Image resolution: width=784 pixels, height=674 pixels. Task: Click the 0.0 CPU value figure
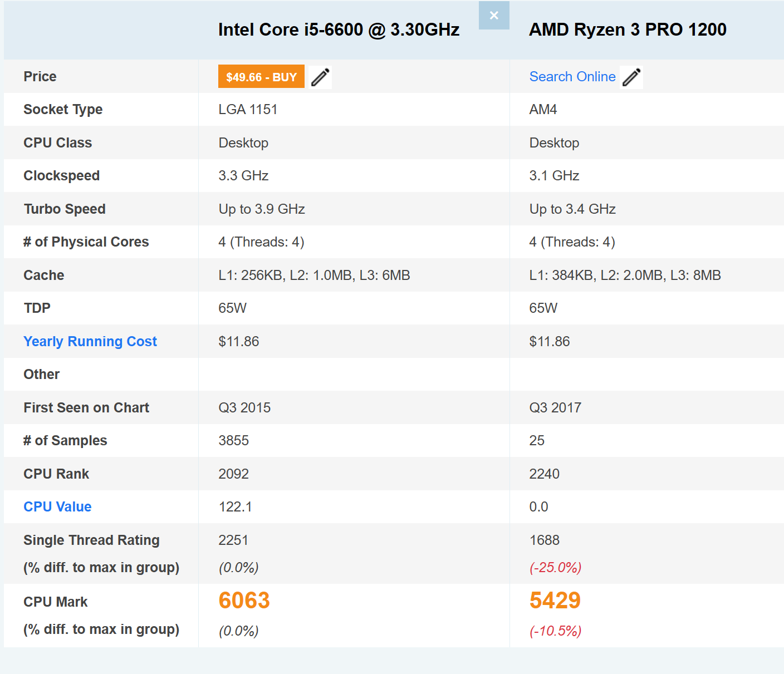[538, 506]
